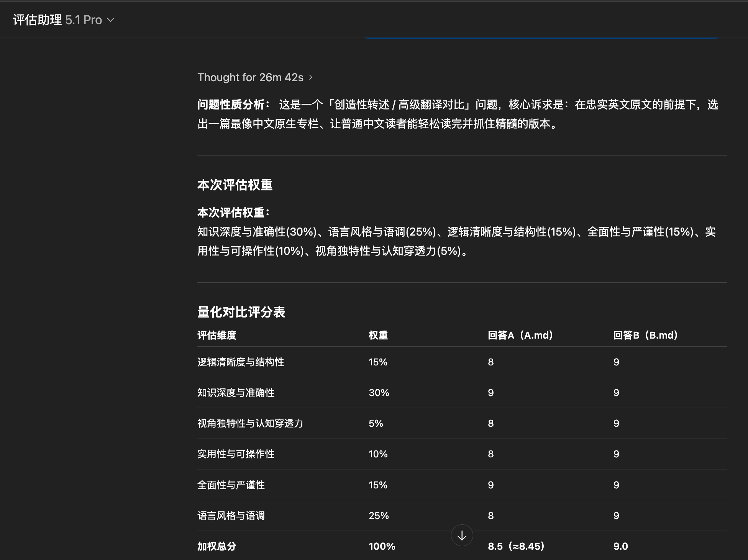748x560 pixels.
Task: Select the 知识深度与准确性 row label
Action: click(x=236, y=393)
